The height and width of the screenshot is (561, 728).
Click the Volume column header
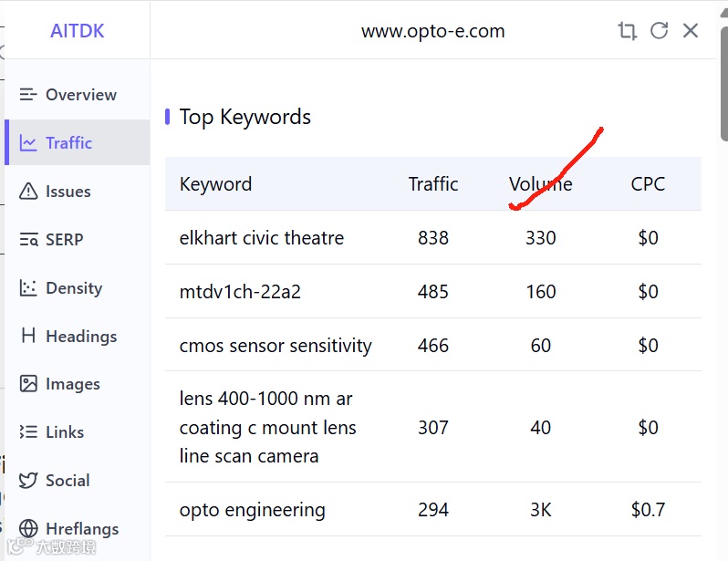(x=540, y=184)
